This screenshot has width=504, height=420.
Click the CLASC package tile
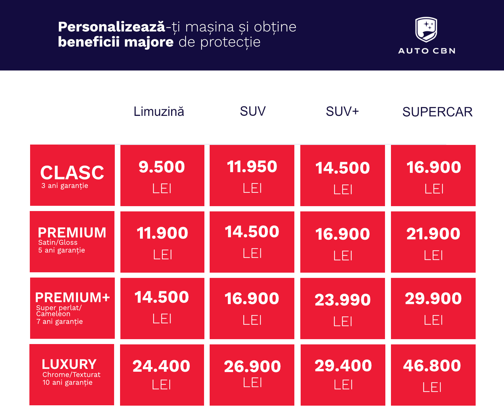[72, 175]
